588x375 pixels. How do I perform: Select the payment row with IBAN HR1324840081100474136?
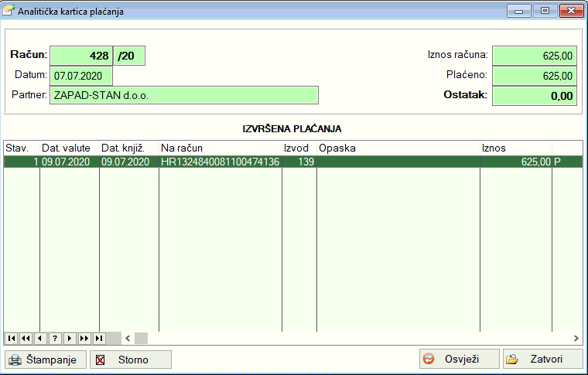coord(220,162)
